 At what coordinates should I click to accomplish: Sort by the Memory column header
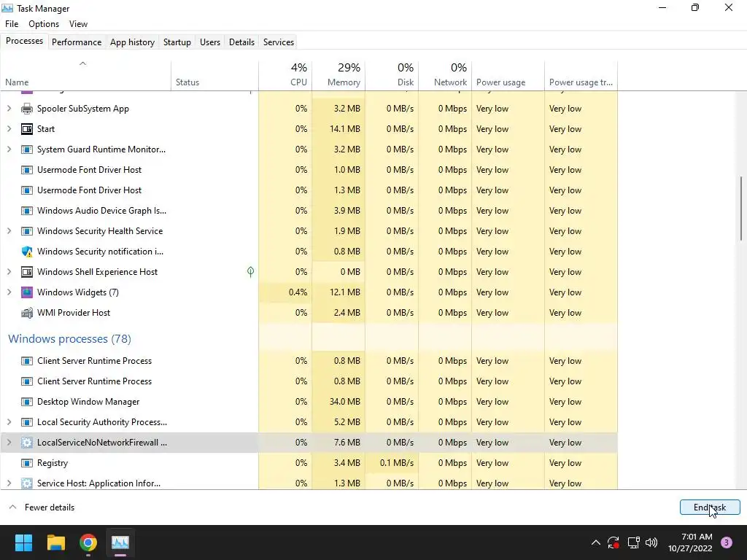tap(338, 75)
